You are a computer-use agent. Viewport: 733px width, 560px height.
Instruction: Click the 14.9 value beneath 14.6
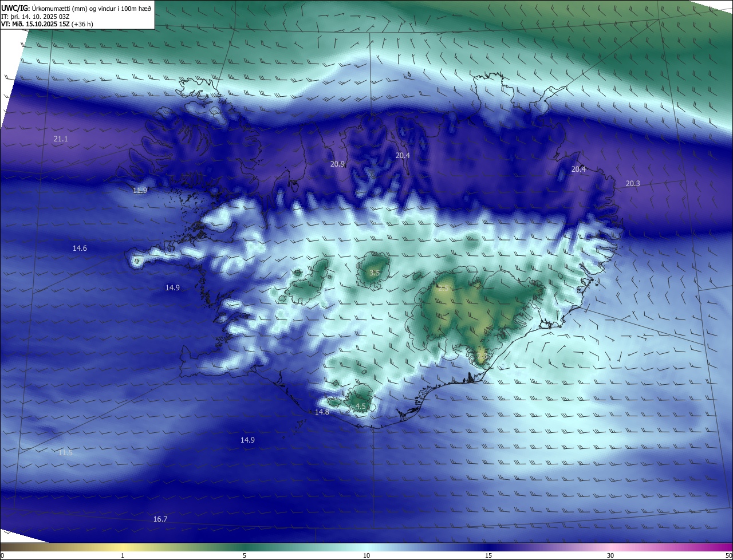[172, 288]
